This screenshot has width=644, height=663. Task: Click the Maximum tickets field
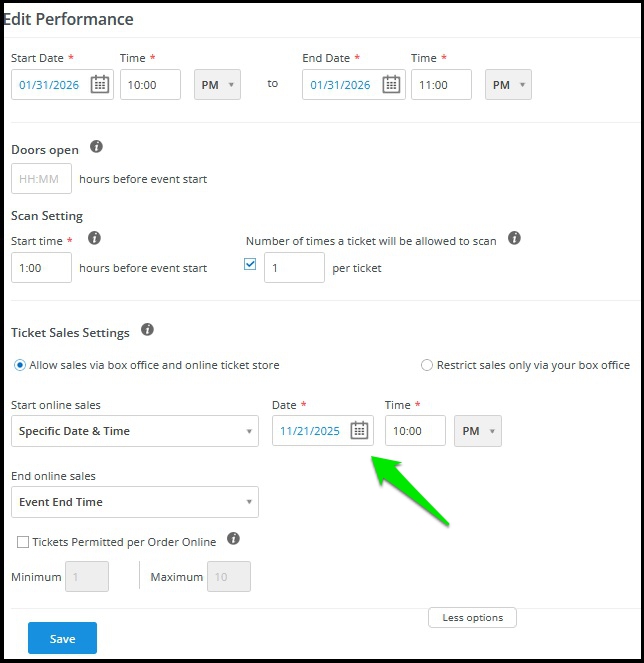[229, 576]
